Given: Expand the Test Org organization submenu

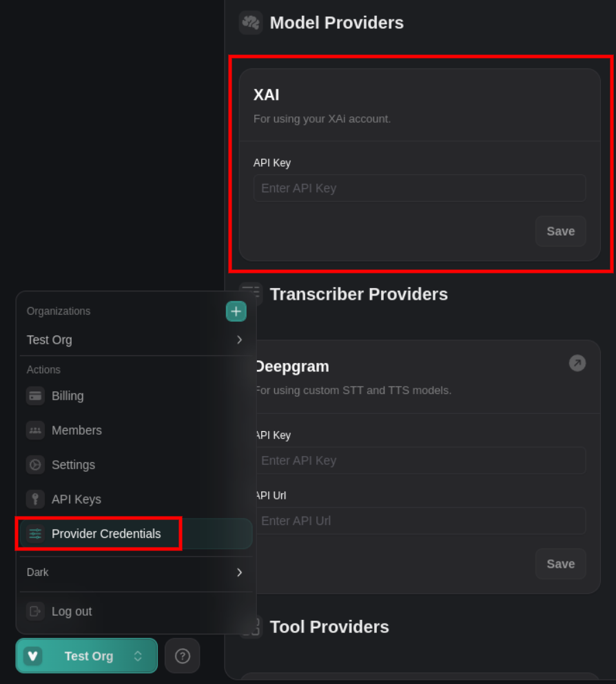Looking at the screenshot, I should [x=239, y=340].
